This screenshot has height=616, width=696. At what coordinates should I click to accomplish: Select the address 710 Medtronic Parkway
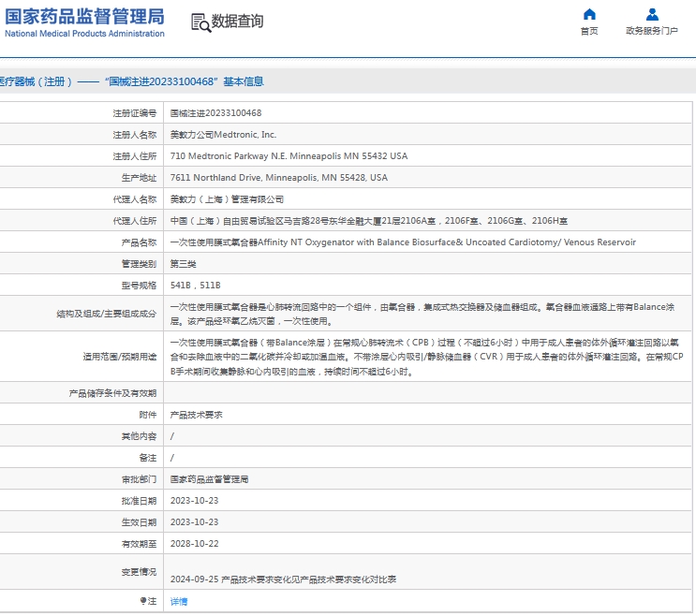coord(289,156)
